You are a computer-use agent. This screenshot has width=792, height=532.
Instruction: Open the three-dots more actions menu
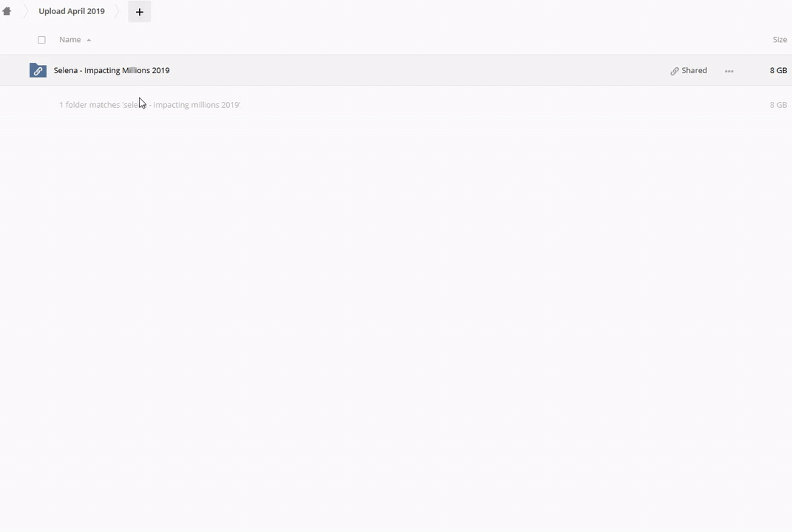pos(729,71)
